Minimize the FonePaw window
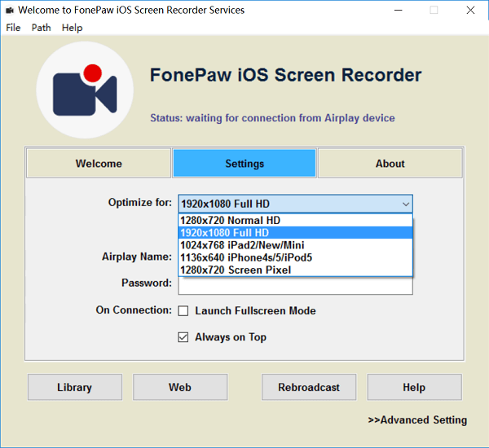Screen dimensions: 489x448 [x=399, y=11]
